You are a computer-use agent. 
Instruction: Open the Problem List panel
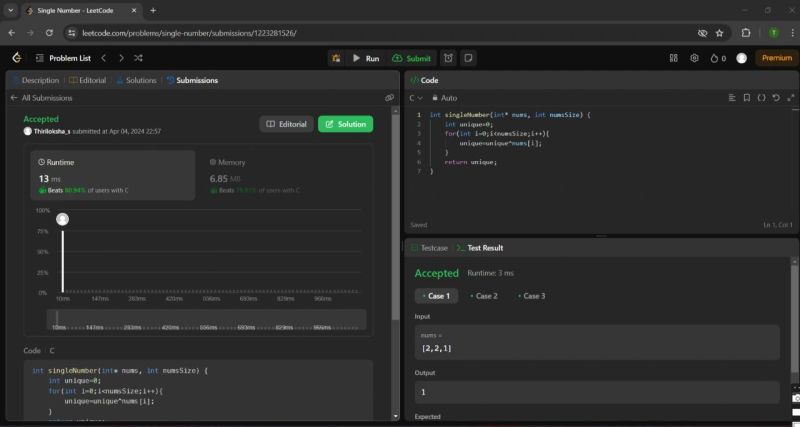pos(63,58)
